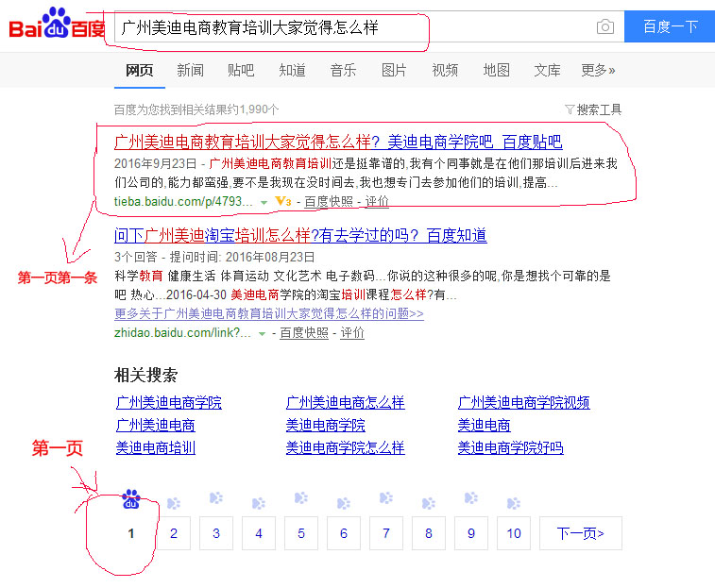Click the V3 credibility badge icon

click(x=283, y=201)
